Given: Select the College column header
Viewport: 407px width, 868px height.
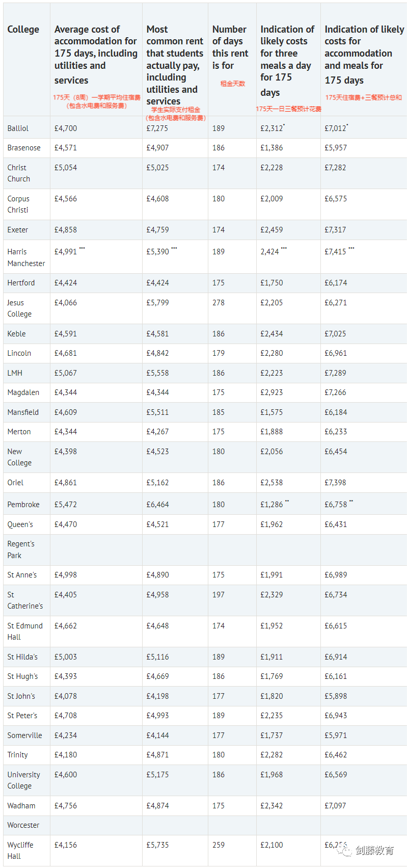Looking at the screenshot, I should (x=23, y=30).
